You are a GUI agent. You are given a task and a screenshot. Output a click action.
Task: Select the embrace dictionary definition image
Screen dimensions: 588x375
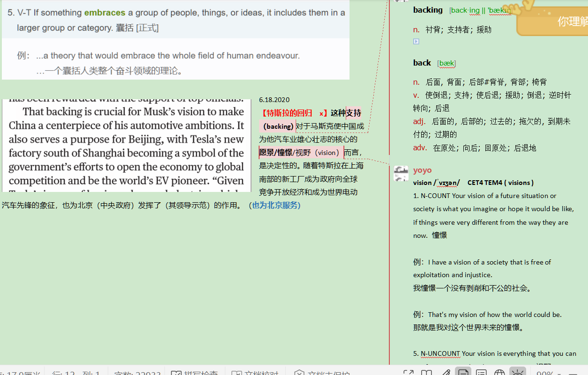176,40
